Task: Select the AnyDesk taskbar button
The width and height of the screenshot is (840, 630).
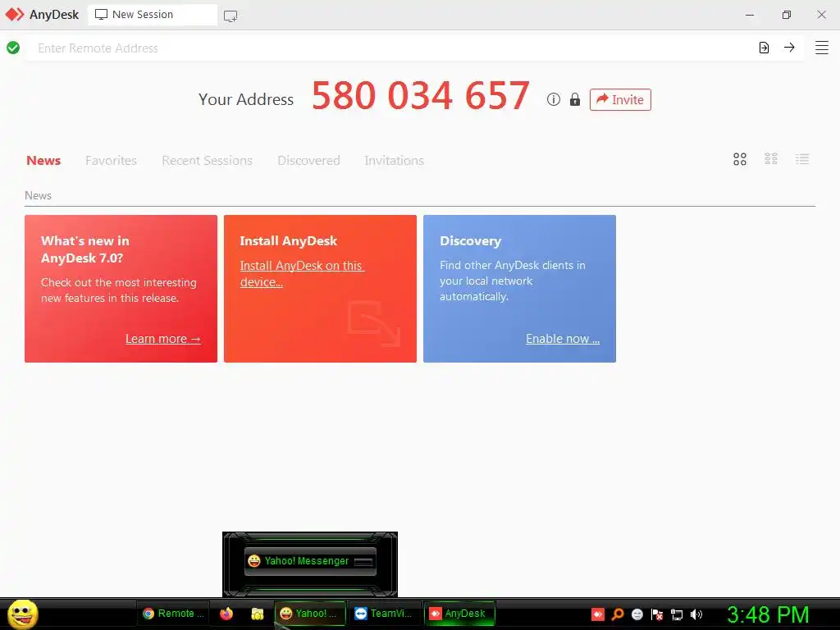Action: click(x=459, y=614)
